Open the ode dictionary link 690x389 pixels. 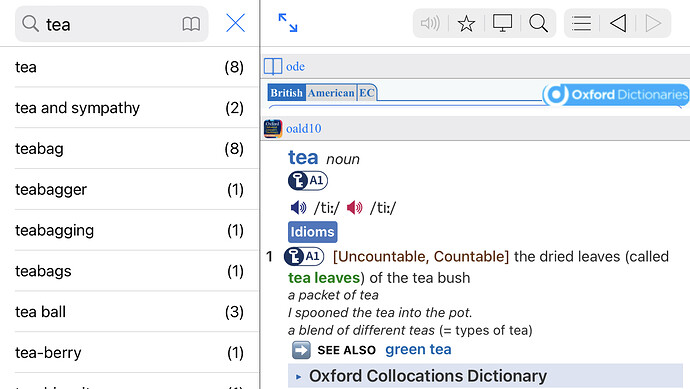point(295,66)
